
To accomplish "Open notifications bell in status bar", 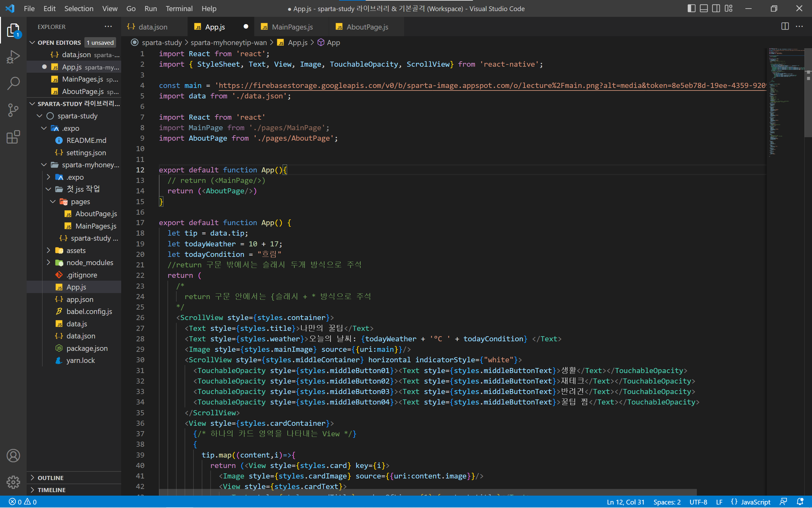I will click(800, 502).
